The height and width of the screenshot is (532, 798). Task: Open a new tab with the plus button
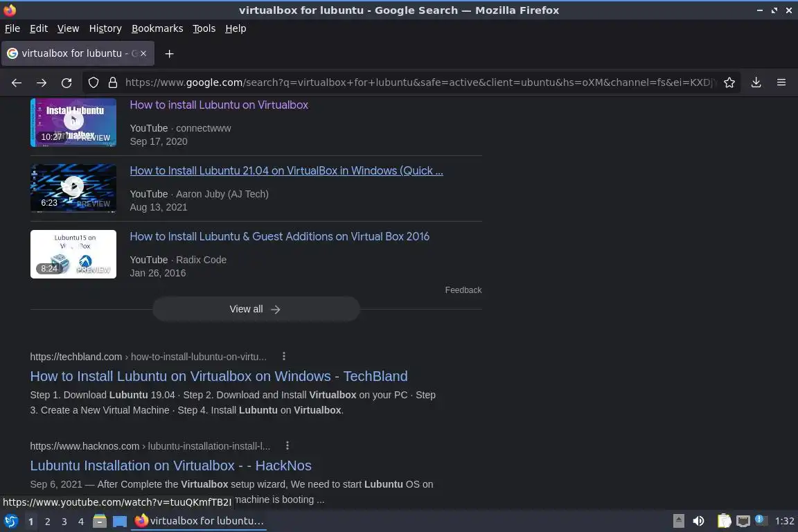[x=170, y=53]
